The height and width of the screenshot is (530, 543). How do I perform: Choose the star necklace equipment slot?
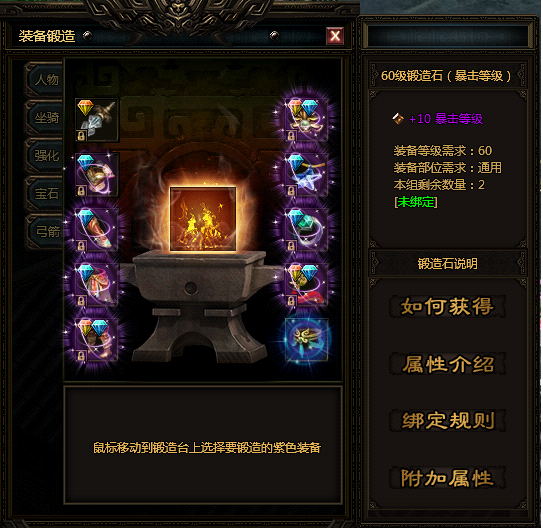click(x=306, y=175)
